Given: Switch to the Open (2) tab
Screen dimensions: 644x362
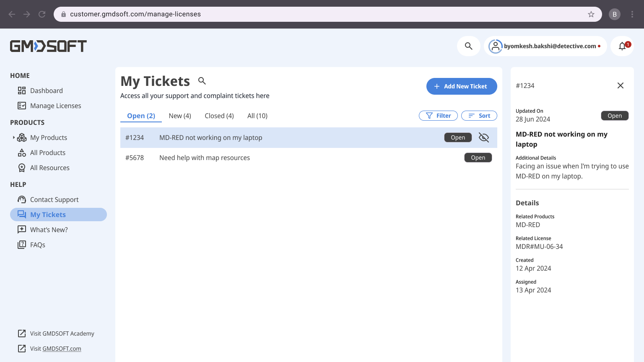Looking at the screenshot, I should 141,116.
